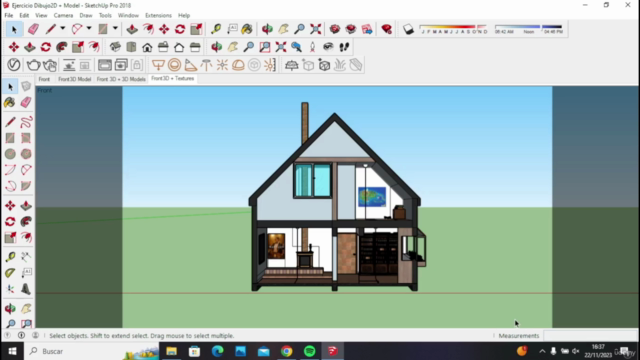Toggle the taskbar volume mute icon
640x360 pixels.
576,351
